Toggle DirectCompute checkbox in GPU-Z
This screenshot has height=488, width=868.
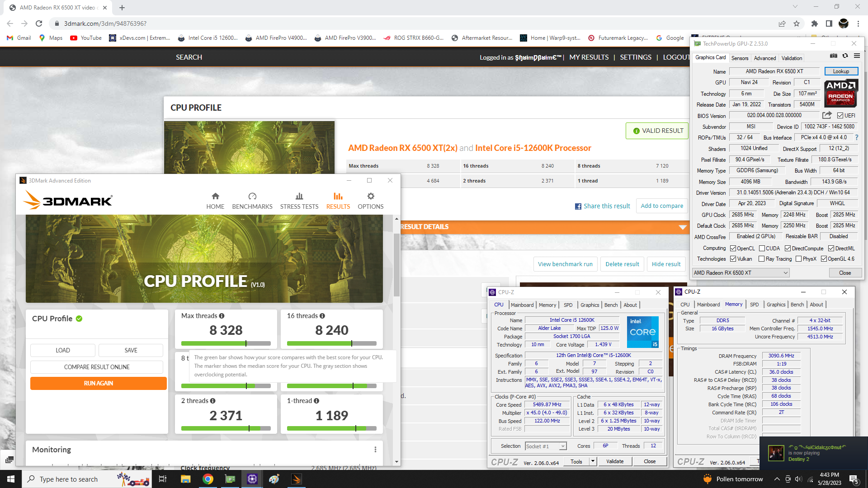click(788, 249)
